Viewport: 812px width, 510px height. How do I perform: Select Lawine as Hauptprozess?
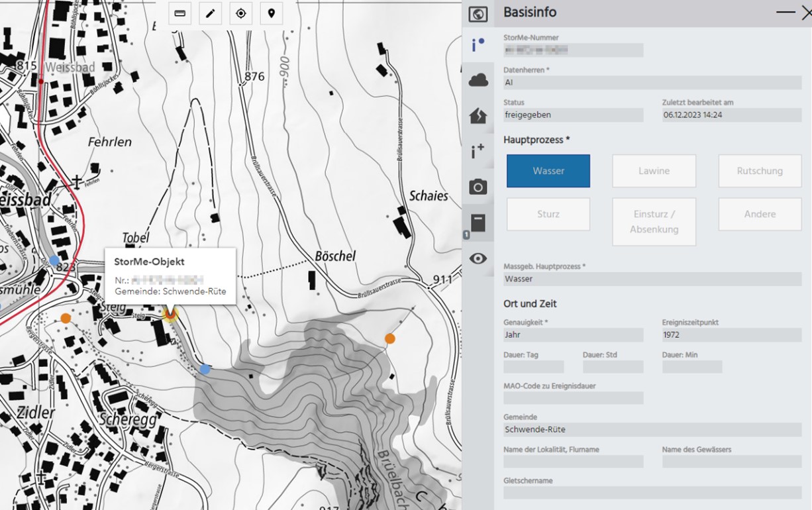[x=654, y=171]
